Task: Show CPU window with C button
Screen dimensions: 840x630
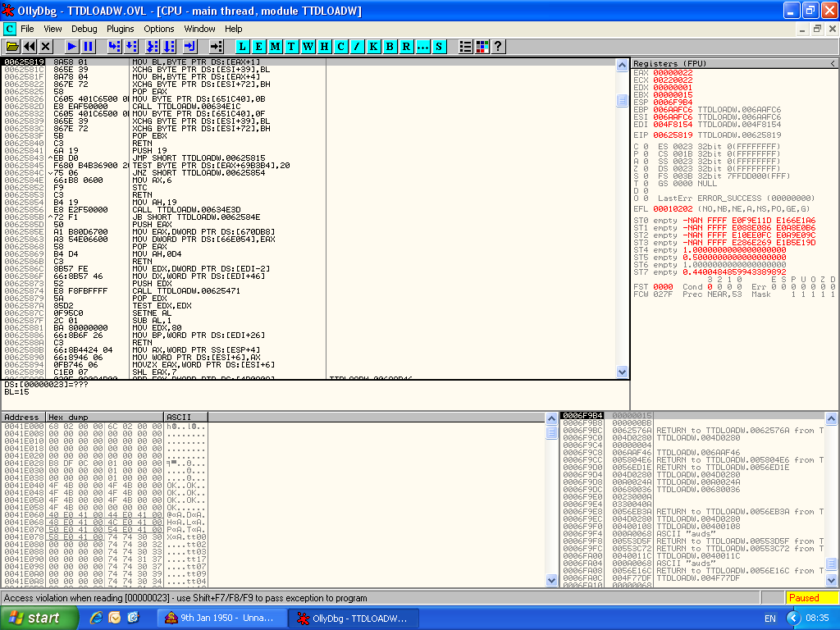Action: (x=340, y=47)
